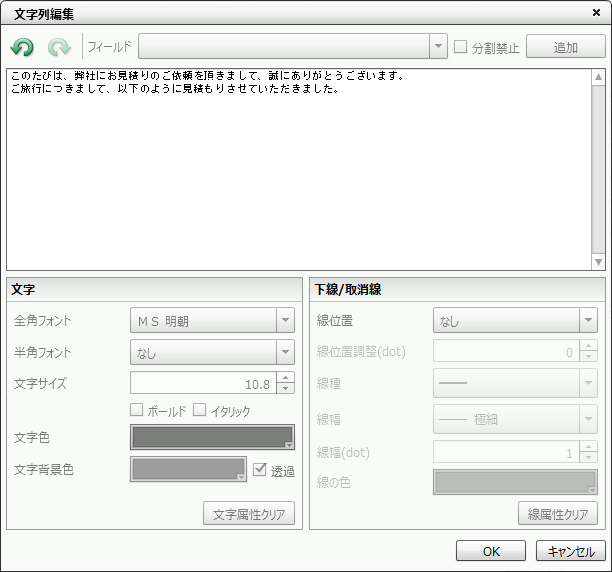
Task: Increase 文字サイズ with the up spinner
Action: point(286,377)
